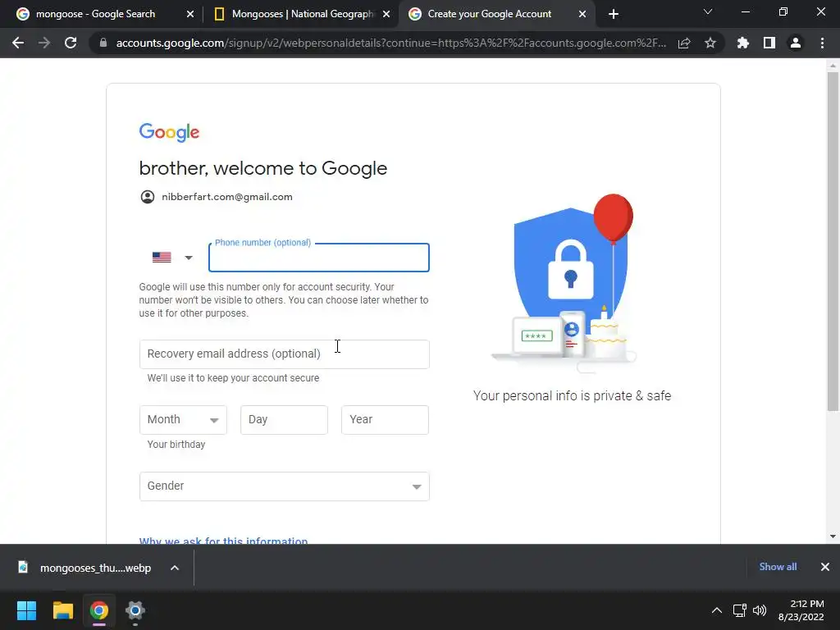The width and height of the screenshot is (840, 630).
Task: Click the lock icon in address bar
Action: 103,43
